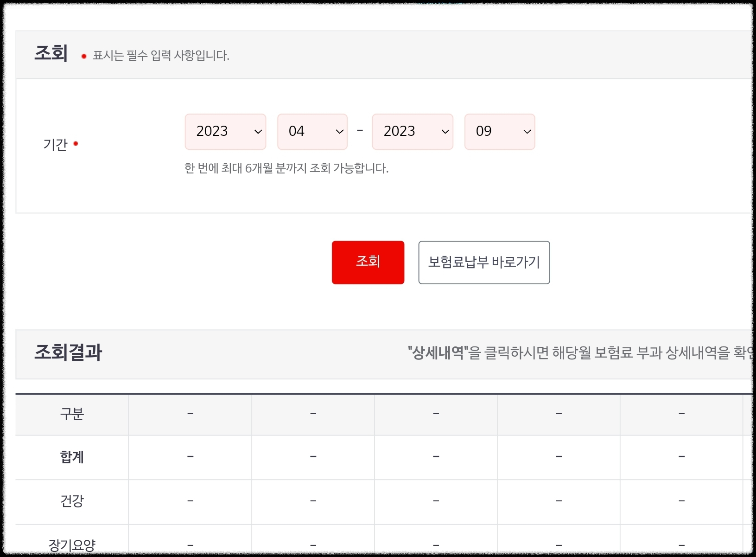The height and width of the screenshot is (557, 756).
Task: Open the end year 2023 dropdown
Action: point(413,132)
